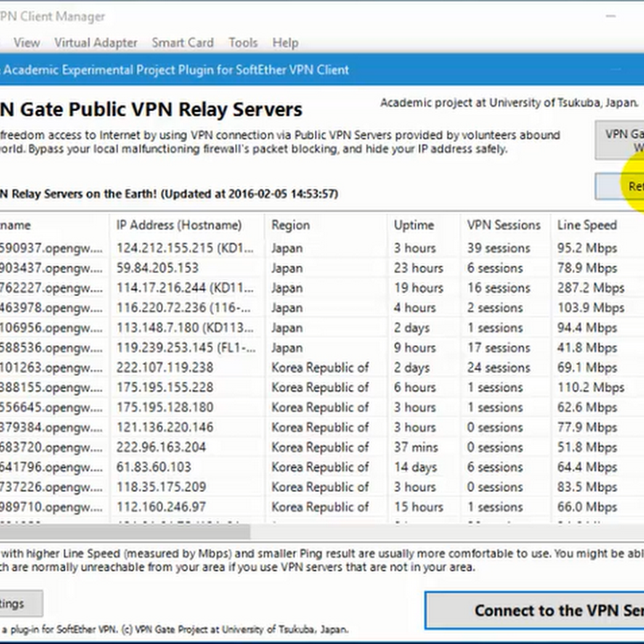This screenshot has height=644, width=644.
Task: Select server row 222.96.163.204
Action: [x=322, y=447]
